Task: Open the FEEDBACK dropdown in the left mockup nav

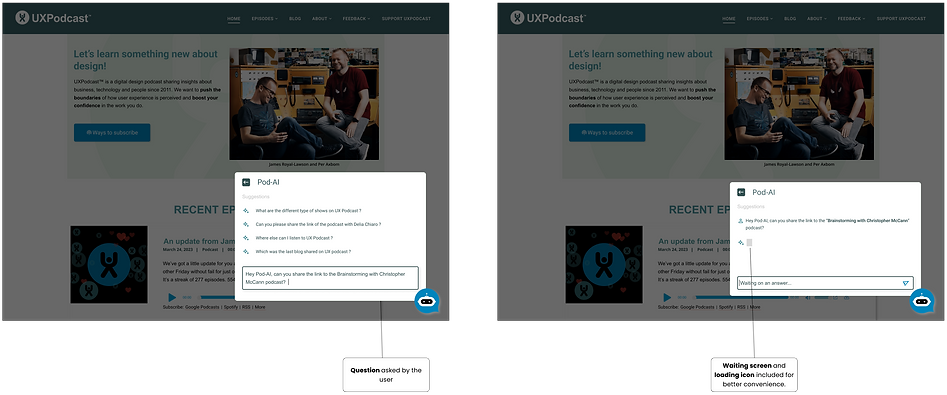Action: coord(356,19)
